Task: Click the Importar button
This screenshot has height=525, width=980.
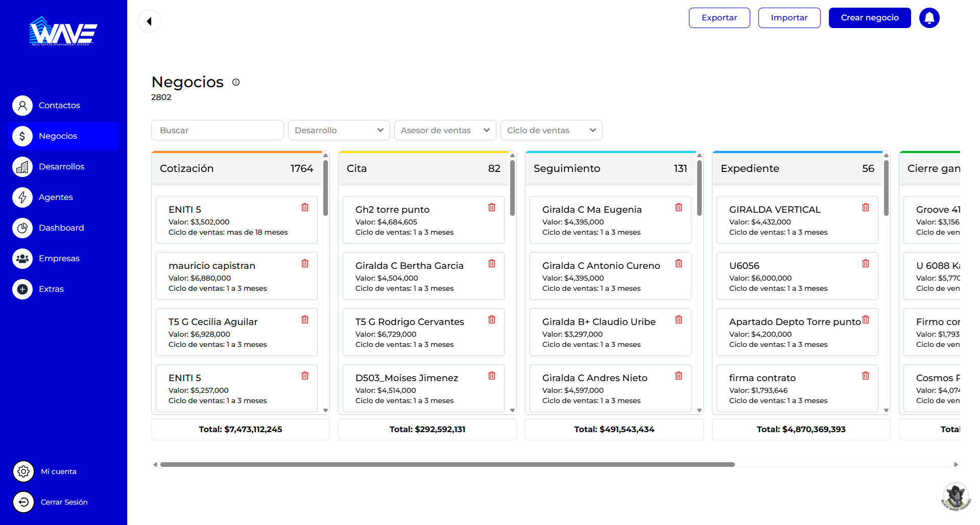Action: tap(789, 18)
